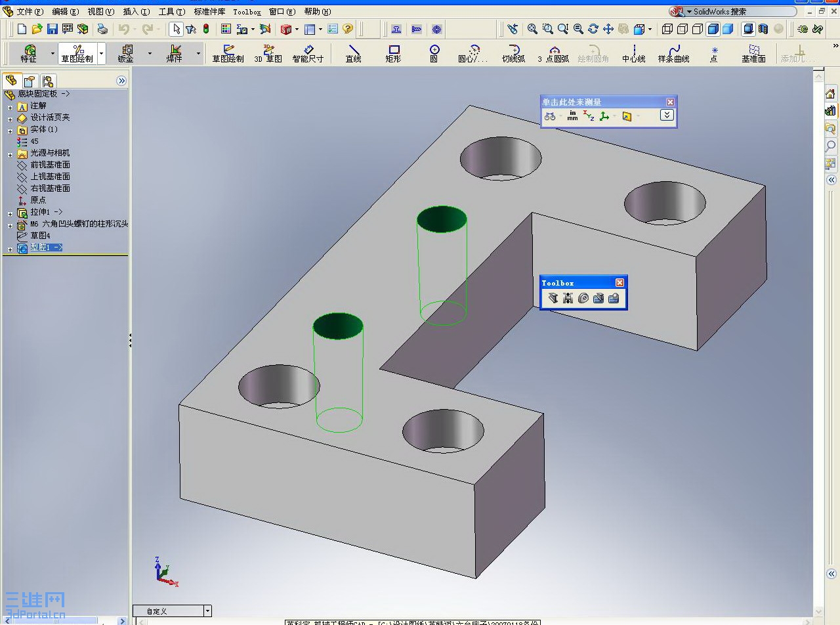Open the Features (特征) tab dropdown arrow
Viewport: 840px width, 625px height.
[x=52, y=53]
